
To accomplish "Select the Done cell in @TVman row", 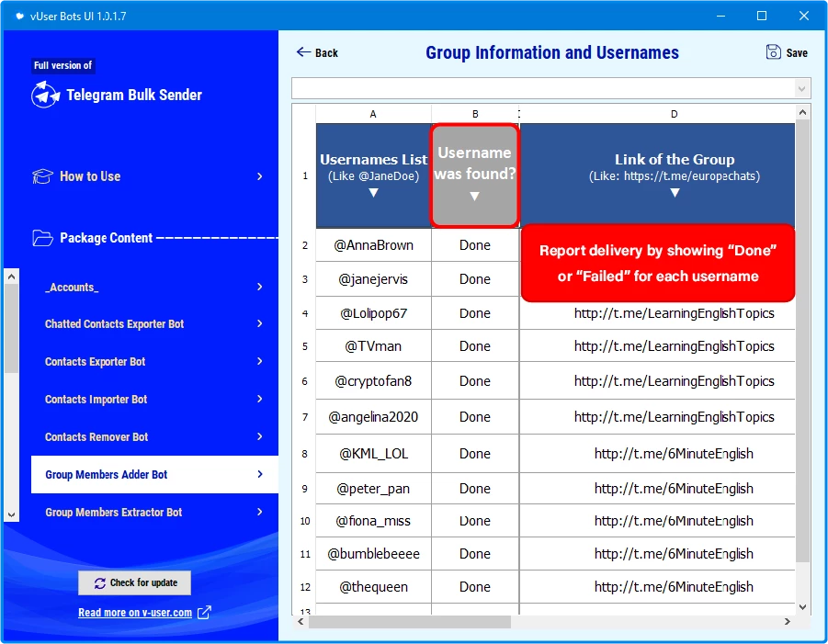I will tap(475, 346).
